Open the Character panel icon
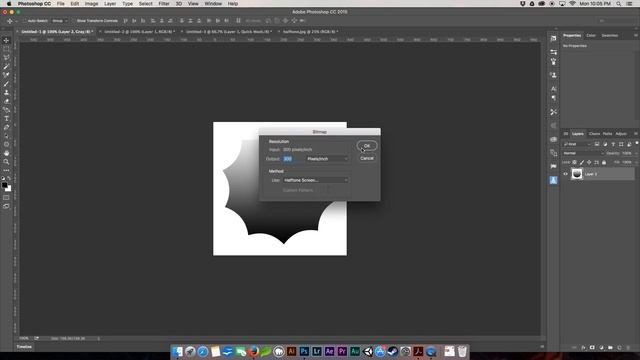Screen dimensions: 640x360 click(553, 89)
